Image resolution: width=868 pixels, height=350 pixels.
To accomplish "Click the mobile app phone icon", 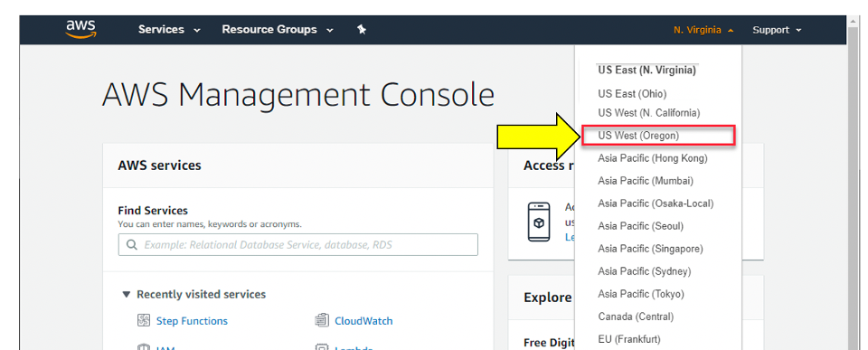I will click(x=539, y=222).
